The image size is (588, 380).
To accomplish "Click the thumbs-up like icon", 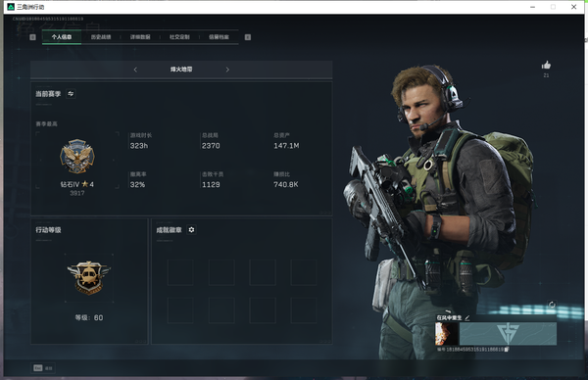I will point(546,66).
